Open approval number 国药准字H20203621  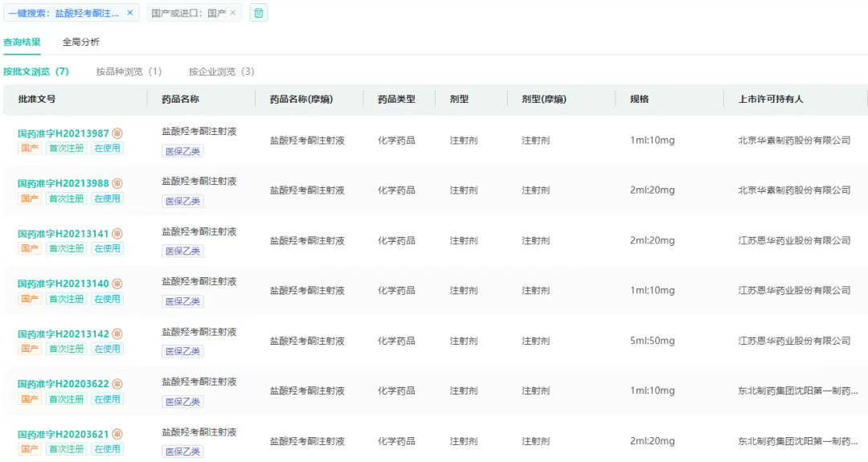tap(63, 435)
